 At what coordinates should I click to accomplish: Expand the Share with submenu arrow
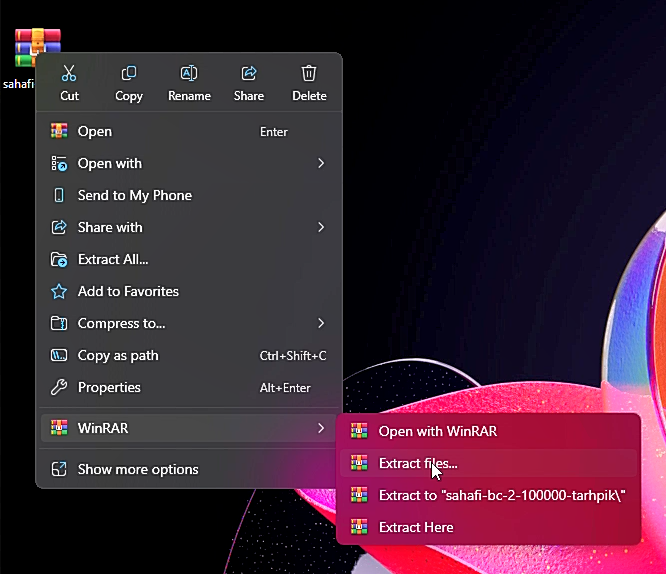pyautogui.click(x=321, y=227)
